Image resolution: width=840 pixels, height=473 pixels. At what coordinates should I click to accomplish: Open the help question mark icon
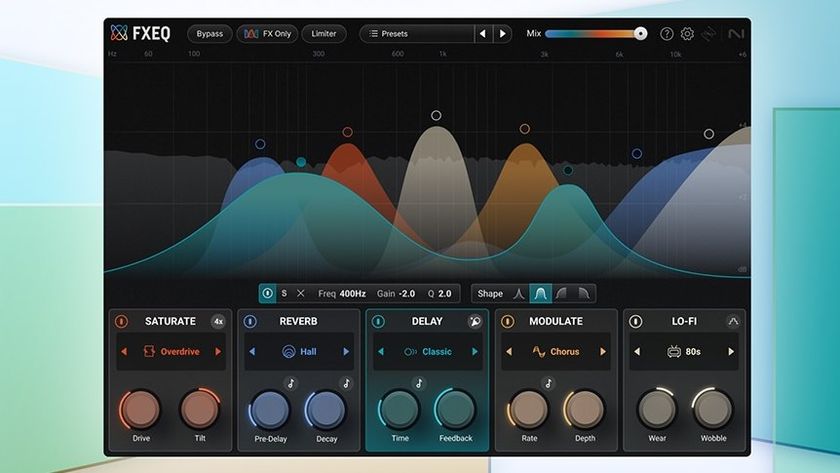coord(666,34)
